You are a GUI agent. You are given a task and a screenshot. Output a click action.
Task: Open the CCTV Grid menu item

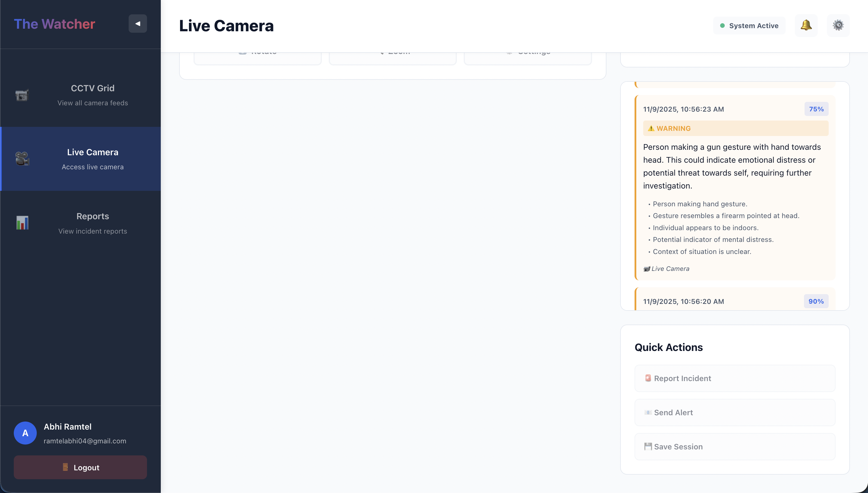pos(92,95)
